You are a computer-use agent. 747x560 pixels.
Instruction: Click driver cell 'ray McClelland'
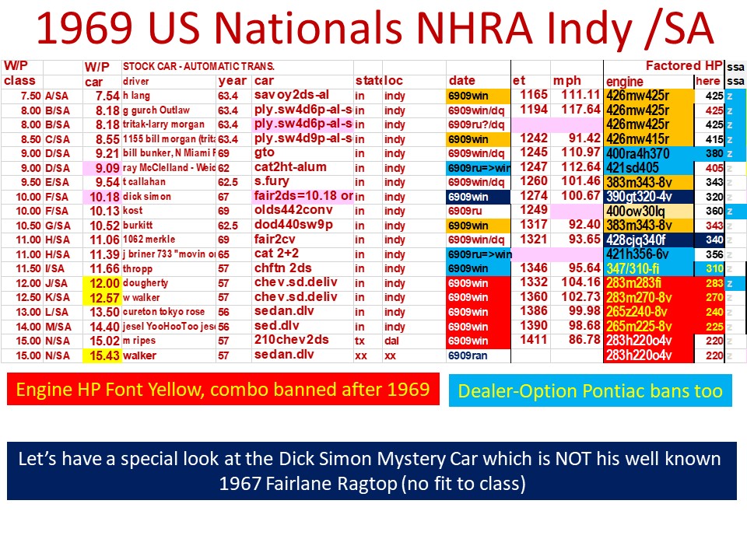[x=169, y=168]
